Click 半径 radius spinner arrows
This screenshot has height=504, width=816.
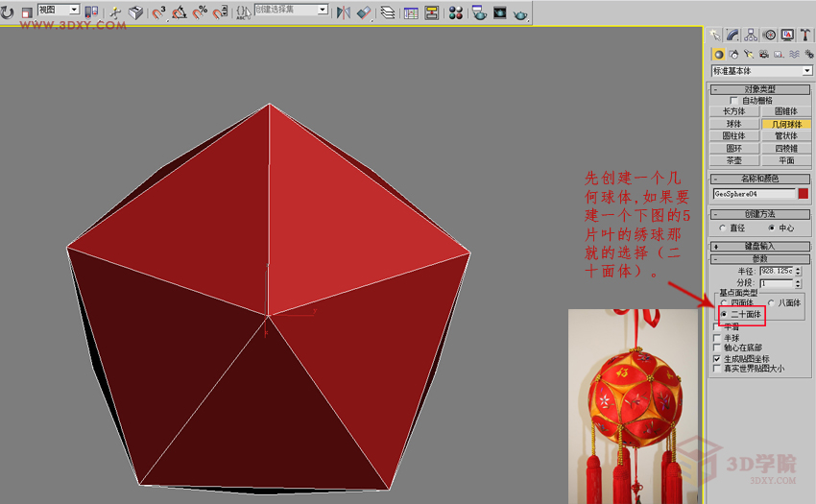point(799,272)
